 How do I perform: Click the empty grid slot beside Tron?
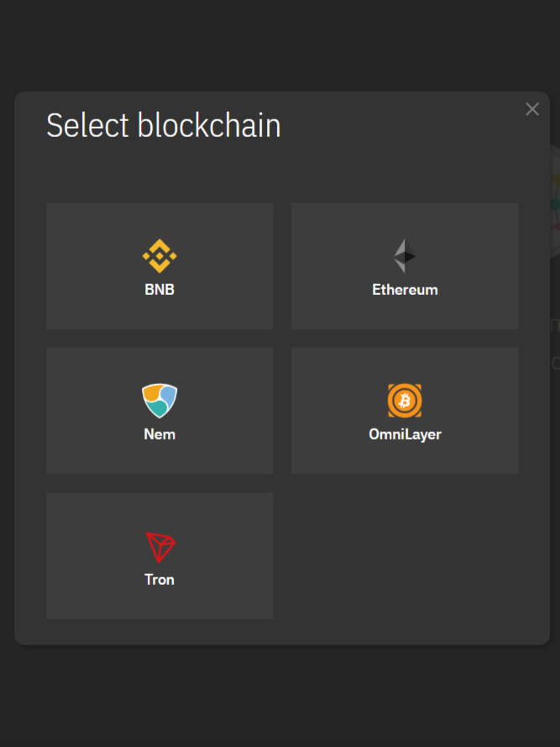[405, 556]
